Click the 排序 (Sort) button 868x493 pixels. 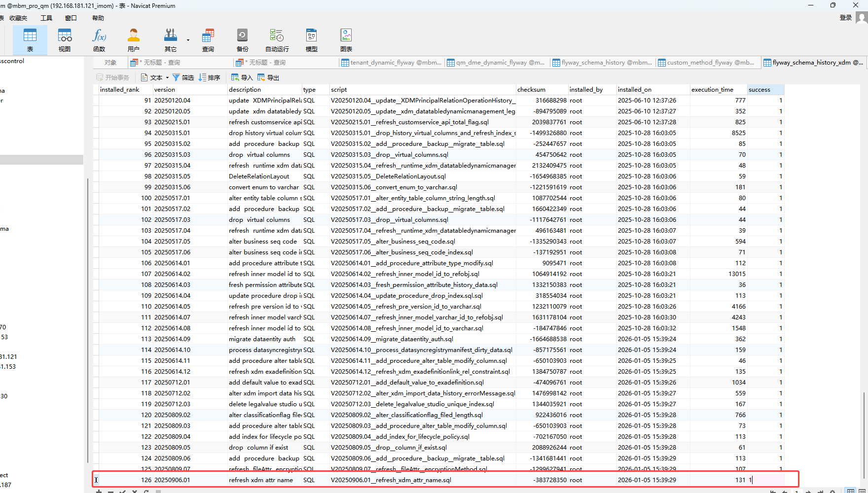[209, 77]
